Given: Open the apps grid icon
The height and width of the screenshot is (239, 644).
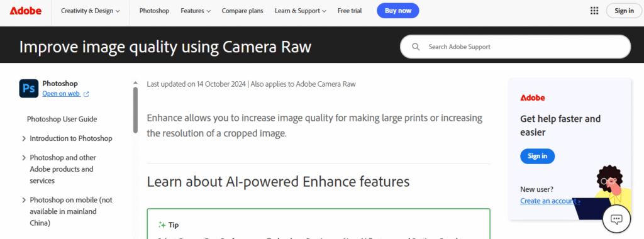Looking at the screenshot, I should click(594, 11).
